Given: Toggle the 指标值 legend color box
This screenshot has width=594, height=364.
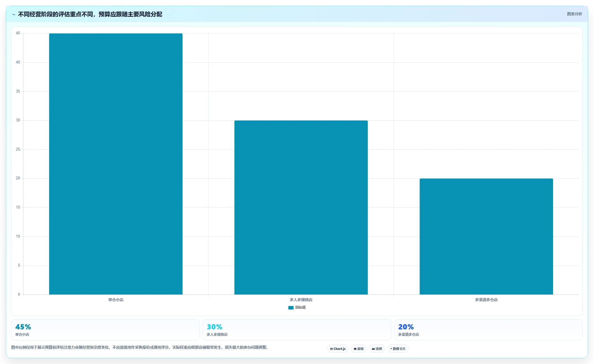Looking at the screenshot, I should 291,308.
